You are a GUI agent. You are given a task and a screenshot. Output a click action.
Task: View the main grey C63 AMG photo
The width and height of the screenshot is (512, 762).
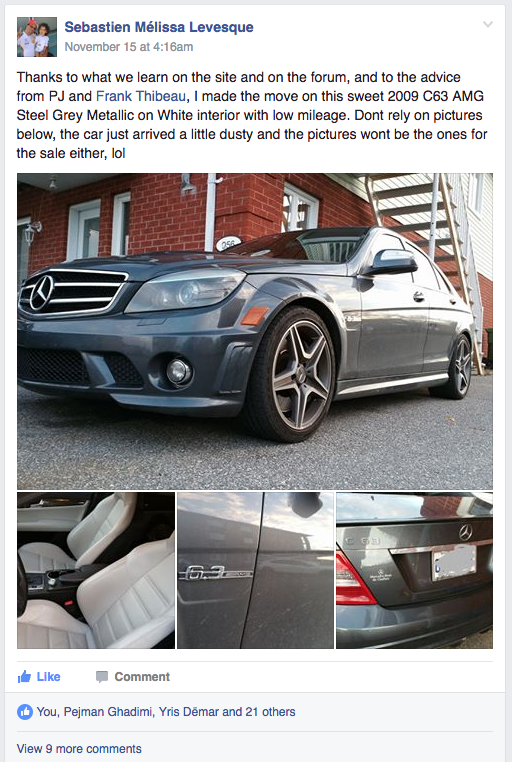click(255, 331)
